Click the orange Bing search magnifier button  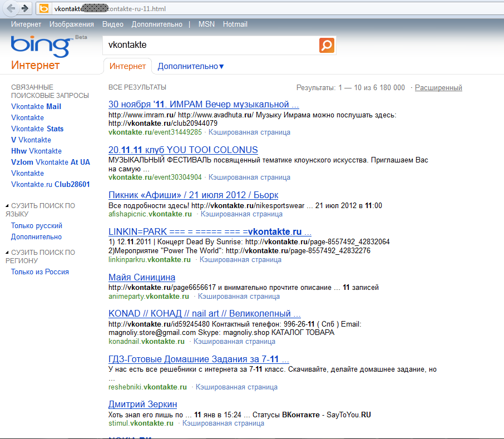point(327,45)
